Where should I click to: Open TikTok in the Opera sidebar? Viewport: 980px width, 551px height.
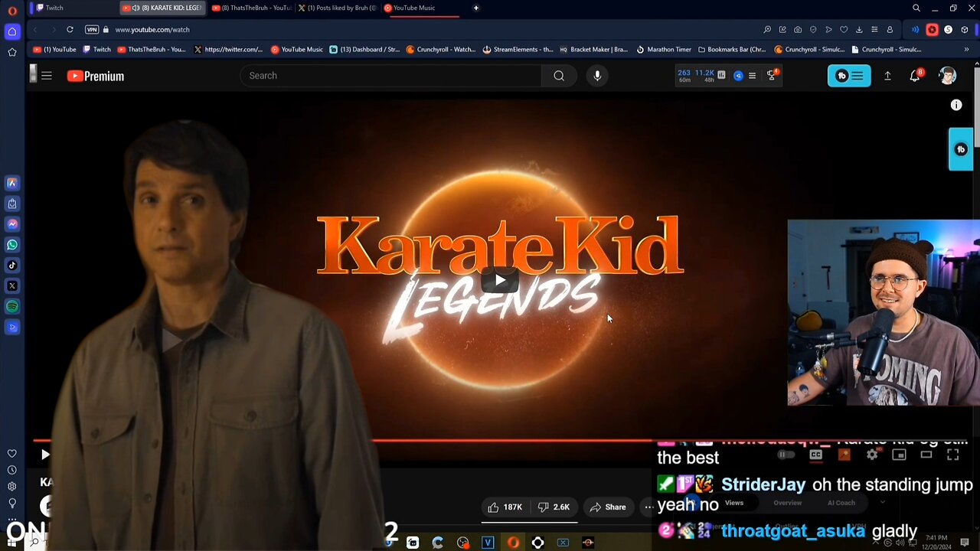pos(12,266)
